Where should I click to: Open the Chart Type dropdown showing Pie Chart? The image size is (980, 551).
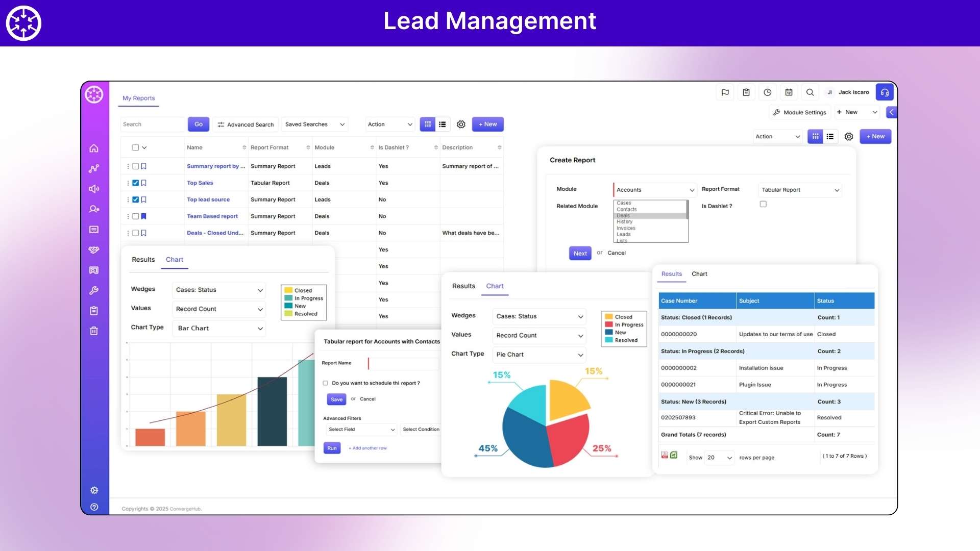point(539,355)
